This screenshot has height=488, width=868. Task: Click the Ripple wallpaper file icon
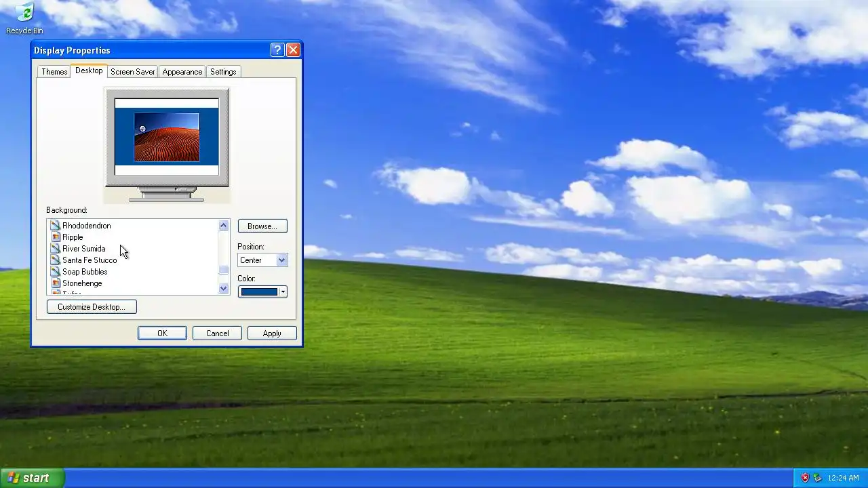[56, 237]
